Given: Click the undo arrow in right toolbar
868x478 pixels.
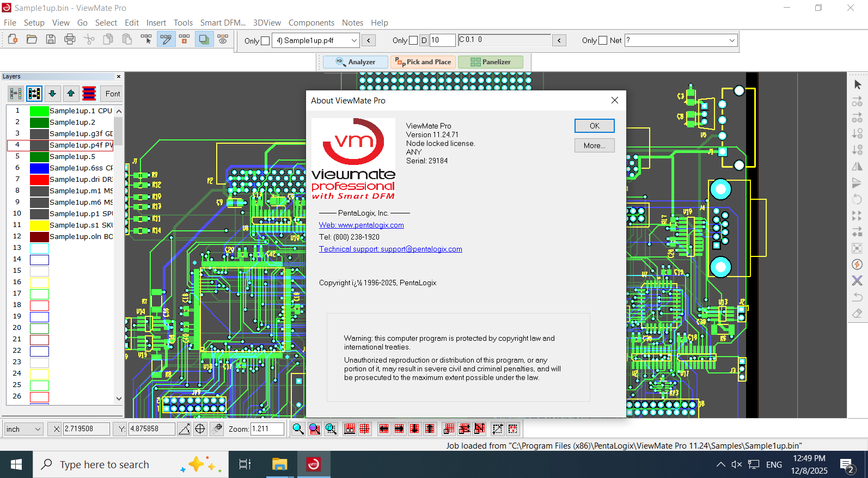Looking at the screenshot, I should (857, 297).
